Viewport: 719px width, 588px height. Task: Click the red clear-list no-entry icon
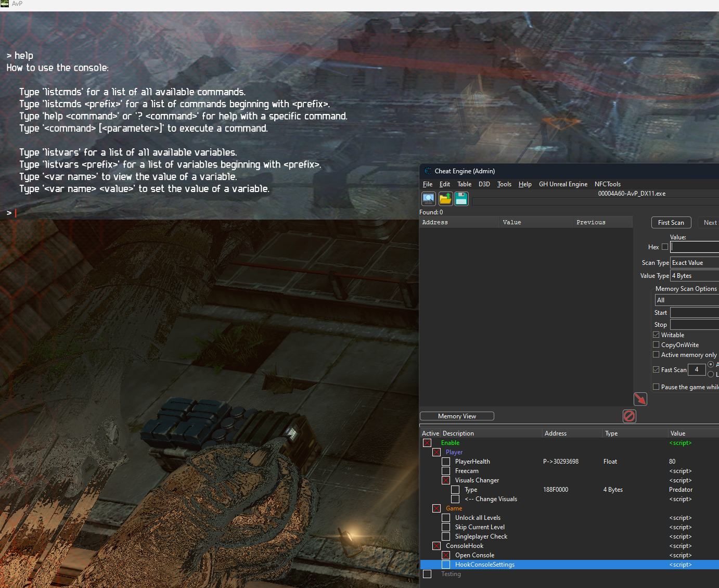(x=630, y=416)
